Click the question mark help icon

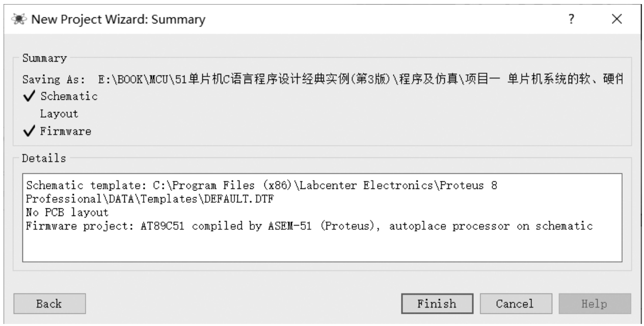(x=572, y=19)
